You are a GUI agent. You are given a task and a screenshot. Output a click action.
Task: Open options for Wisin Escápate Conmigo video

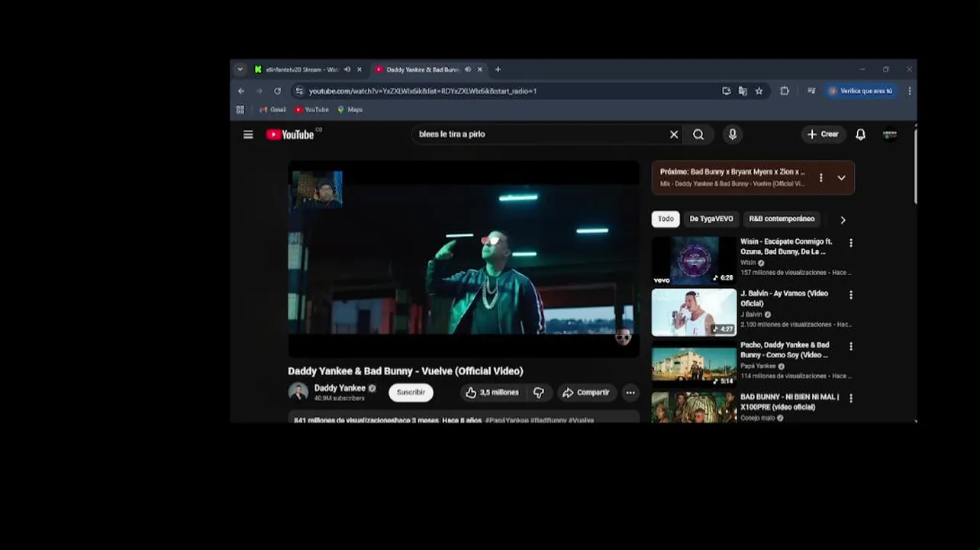(x=851, y=243)
